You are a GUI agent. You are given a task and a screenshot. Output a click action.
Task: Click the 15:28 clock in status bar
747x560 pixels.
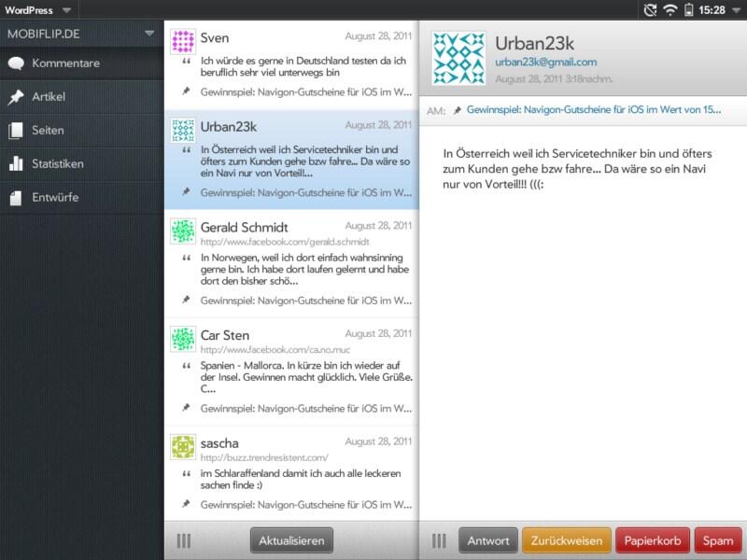point(712,10)
